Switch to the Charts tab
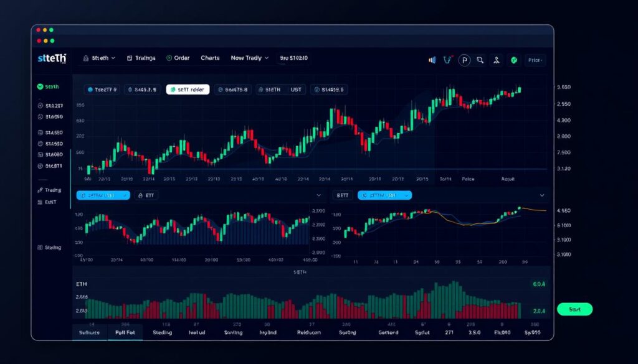The width and height of the screenshot is (638, 364). tap(210, 57)
